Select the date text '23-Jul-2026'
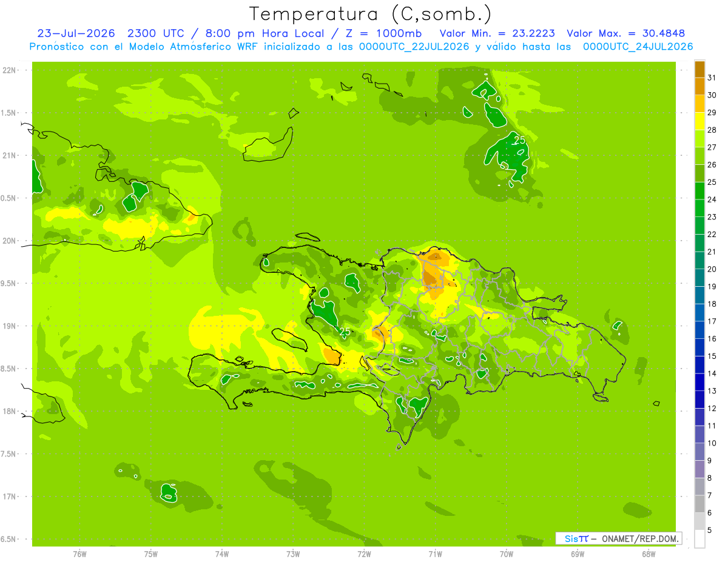Viewport: 728px width, 562px height. (76, 33)
